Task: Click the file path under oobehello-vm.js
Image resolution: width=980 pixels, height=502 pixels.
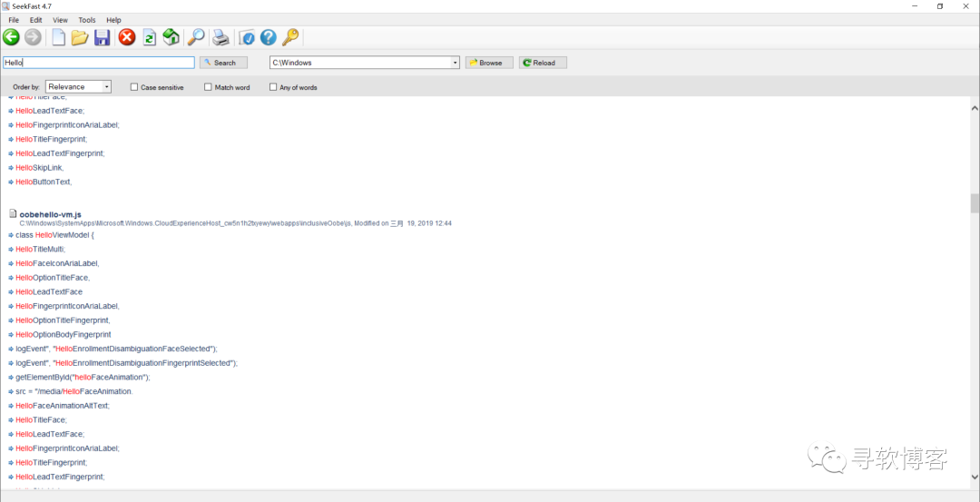Action: click(x=235, y=223)
